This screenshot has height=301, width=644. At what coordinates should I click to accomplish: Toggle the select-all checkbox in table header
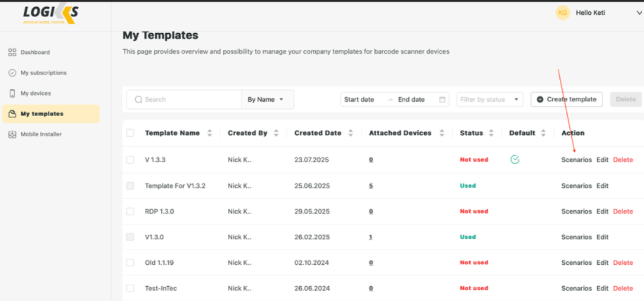[x=130, y=133]
